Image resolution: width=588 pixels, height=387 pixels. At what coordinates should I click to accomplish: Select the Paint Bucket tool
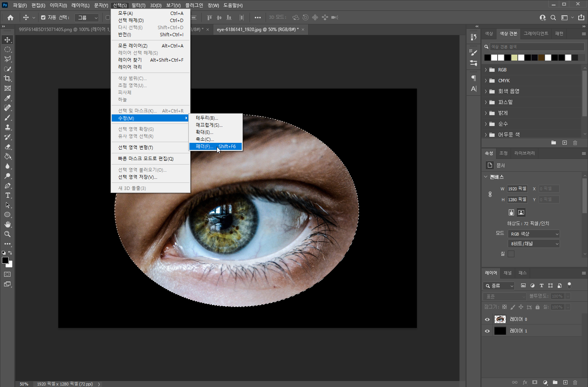[x=7, y=156]
